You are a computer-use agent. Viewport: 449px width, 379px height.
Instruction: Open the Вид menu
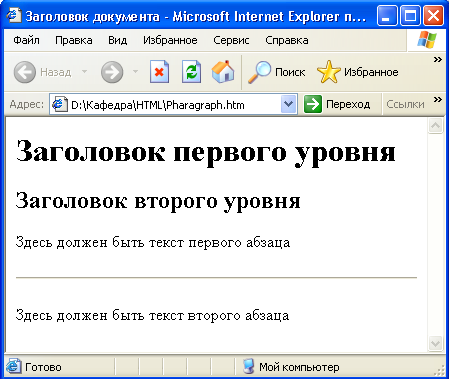[x=117, y=40]
